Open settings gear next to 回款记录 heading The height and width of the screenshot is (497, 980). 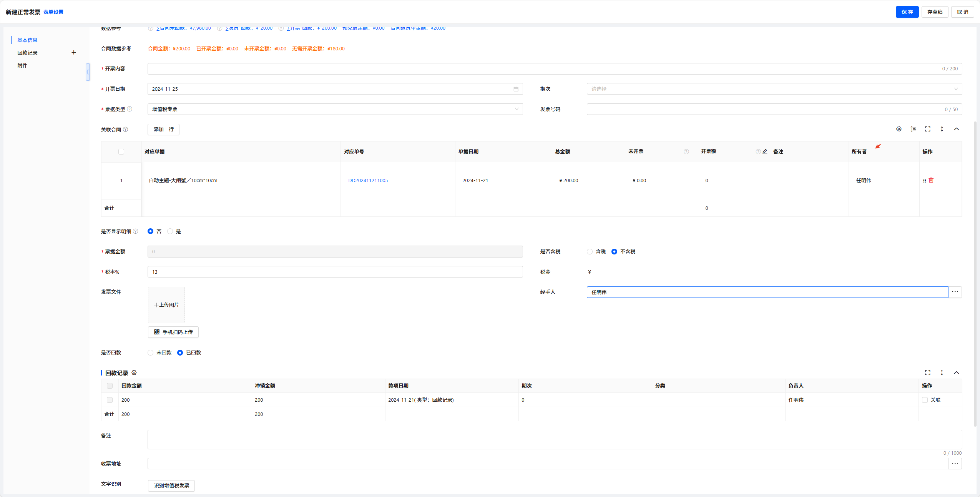[134, 373]
